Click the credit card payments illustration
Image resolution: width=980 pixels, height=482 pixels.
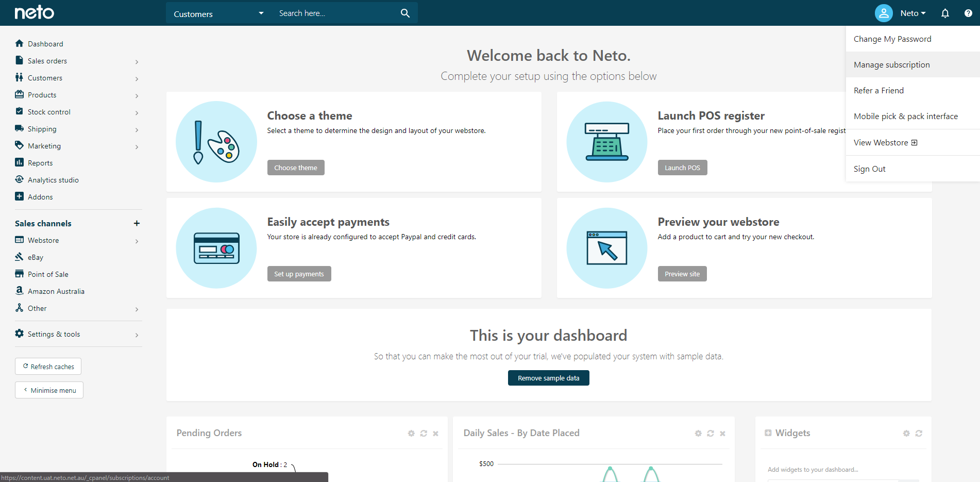[216, 248]
